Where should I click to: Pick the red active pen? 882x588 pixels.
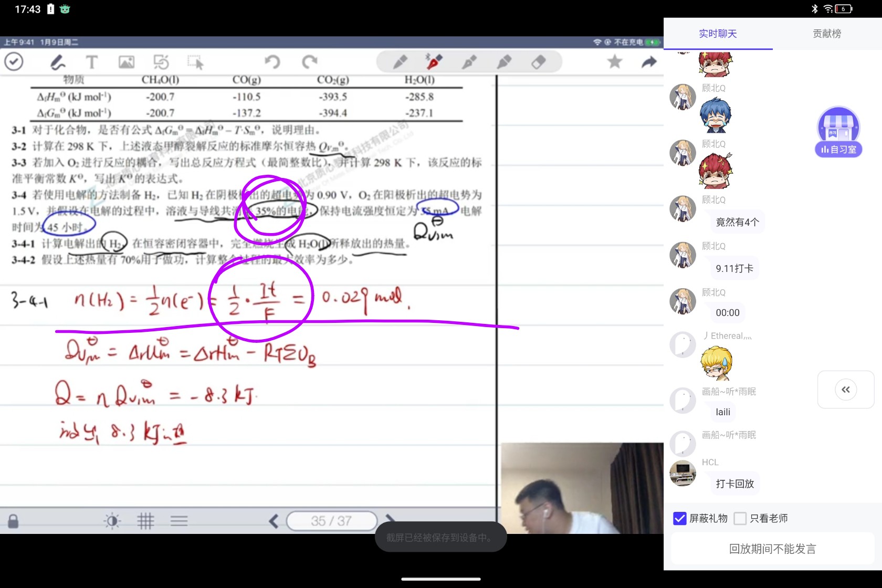pos(434,62)
